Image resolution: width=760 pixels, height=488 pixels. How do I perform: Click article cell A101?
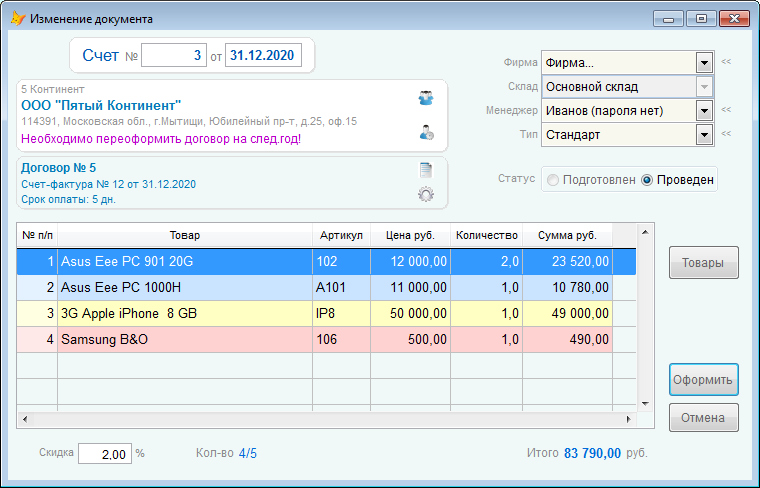click(341, 287)
